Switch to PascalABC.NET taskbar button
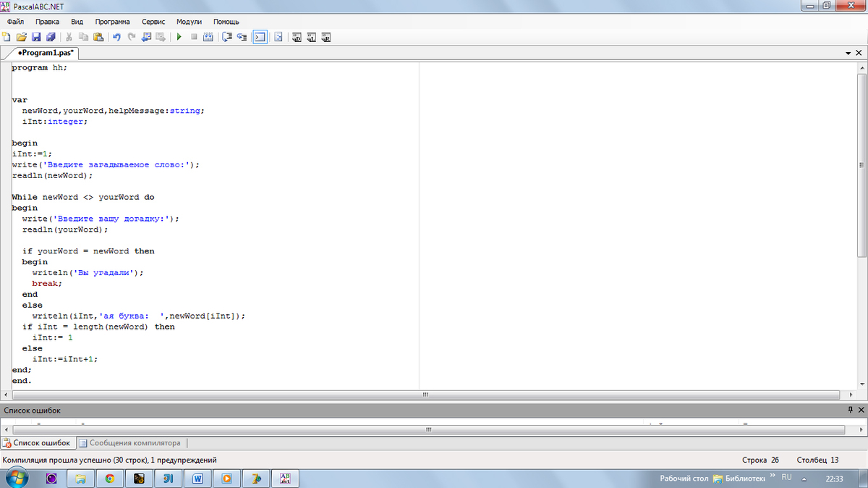 [x=285, y=479]
